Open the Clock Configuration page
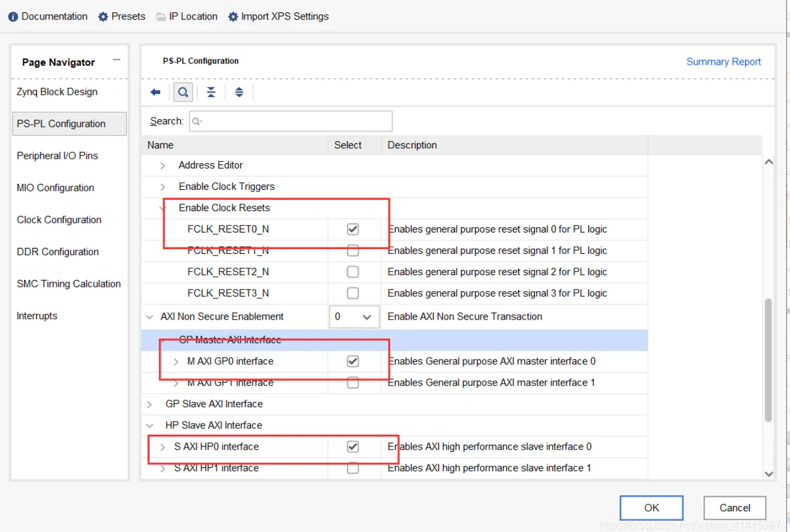Image resolution: width=790 pixels, height=532 pixels. pos(59,220)
